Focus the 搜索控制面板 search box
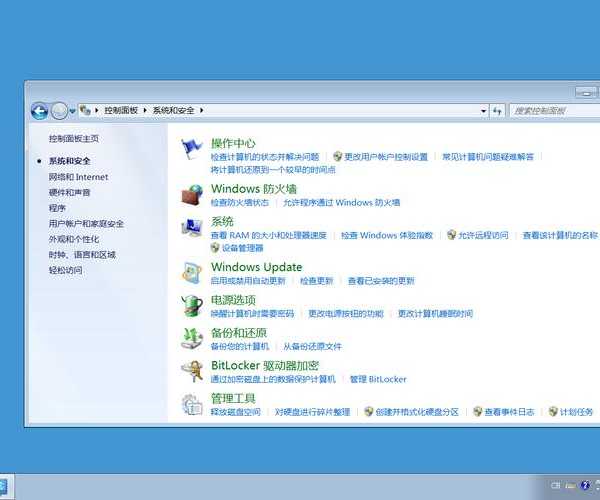Image resolution: width=600 pixels, height=500 pixels. pyautogui.click(x=555, y=111)
